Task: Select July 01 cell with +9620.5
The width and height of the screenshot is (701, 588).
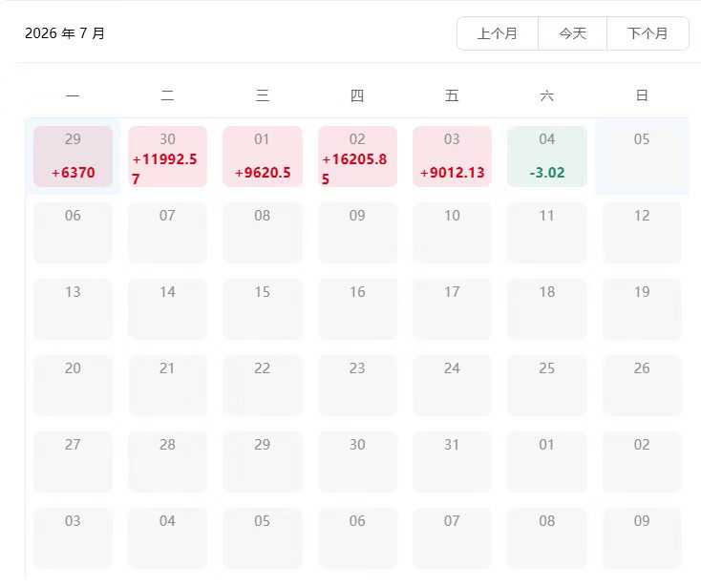Action: [x=263, y=157]
